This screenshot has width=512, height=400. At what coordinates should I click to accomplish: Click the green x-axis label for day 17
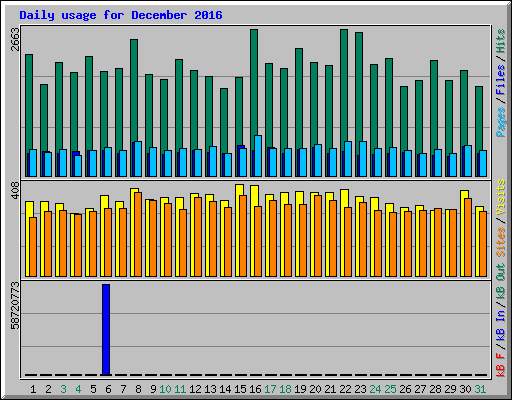[x=270, y=389]
